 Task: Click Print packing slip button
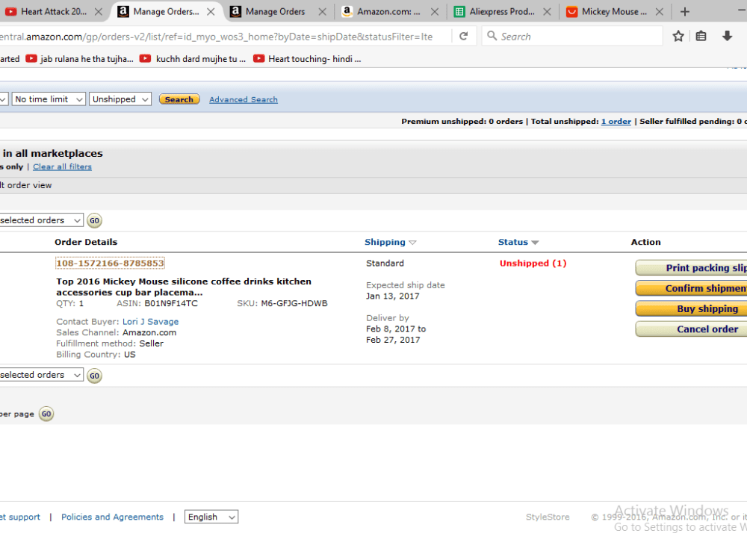(x=691, y=267)
